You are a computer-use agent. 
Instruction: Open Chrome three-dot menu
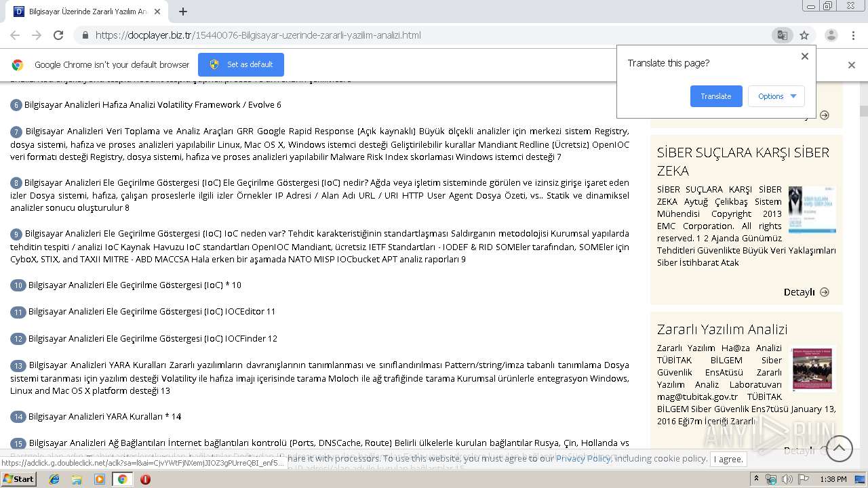(x=853, y=35)
